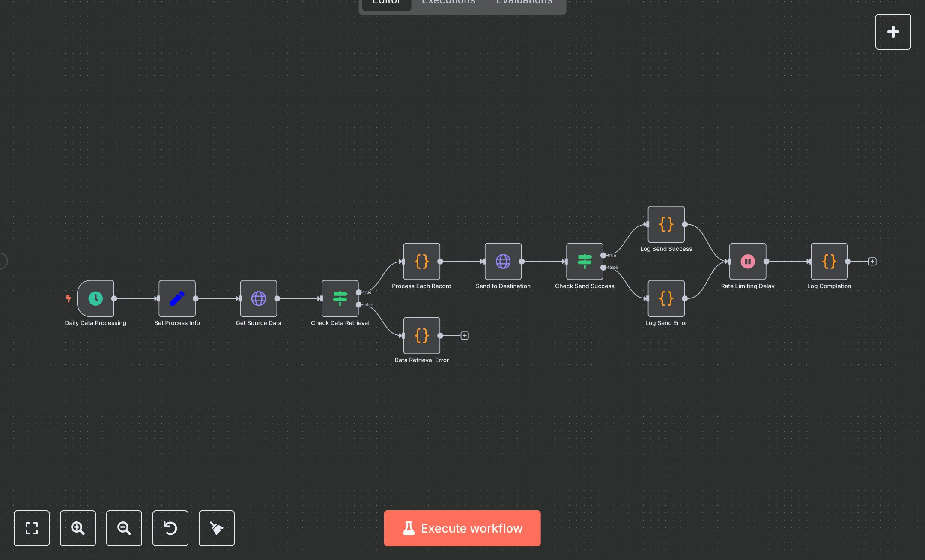
Task: Select the Send to Destination node
Action: (503, 261)
